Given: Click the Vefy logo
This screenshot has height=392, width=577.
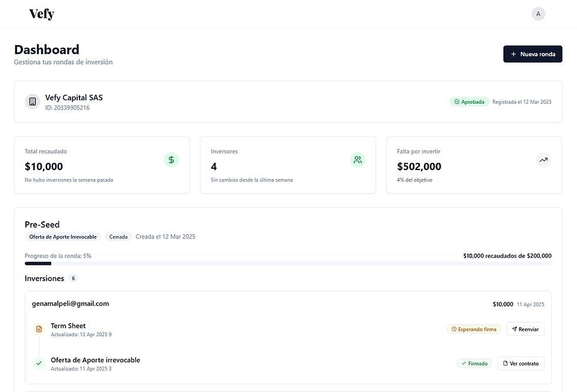Looking at the screenshot, I should tap(42, 14).
